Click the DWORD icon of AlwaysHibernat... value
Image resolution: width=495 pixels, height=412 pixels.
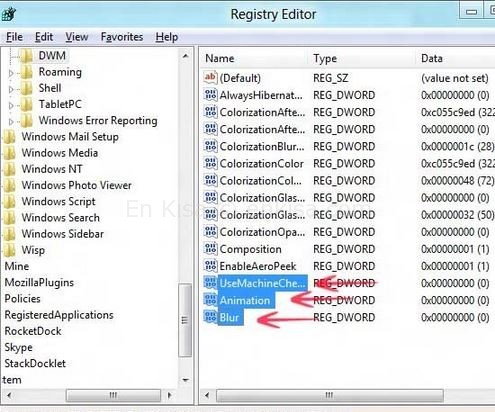[210, 95]
